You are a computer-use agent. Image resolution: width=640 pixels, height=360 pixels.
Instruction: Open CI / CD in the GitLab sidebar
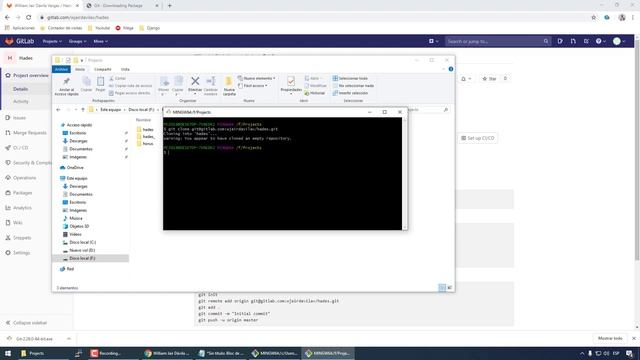coord(17,148)
